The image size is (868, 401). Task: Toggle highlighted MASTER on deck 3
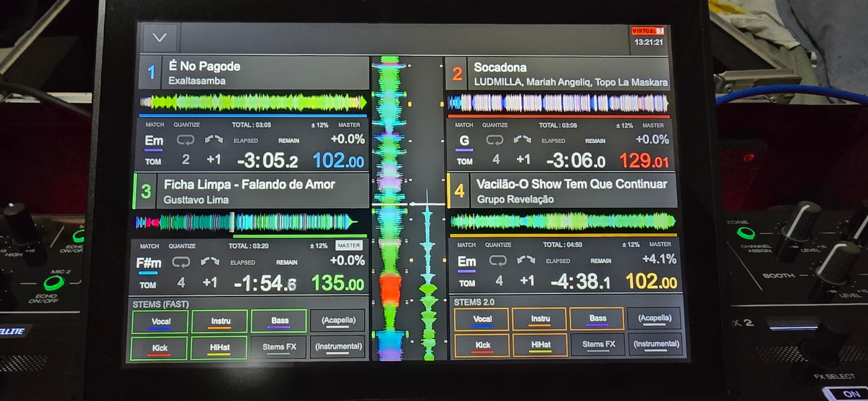[349, 245]
